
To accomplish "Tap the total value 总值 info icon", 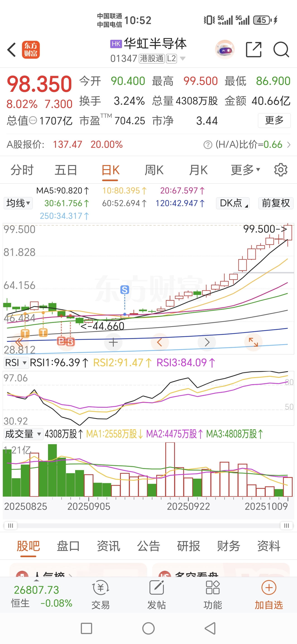I will [x=33, y=121].
